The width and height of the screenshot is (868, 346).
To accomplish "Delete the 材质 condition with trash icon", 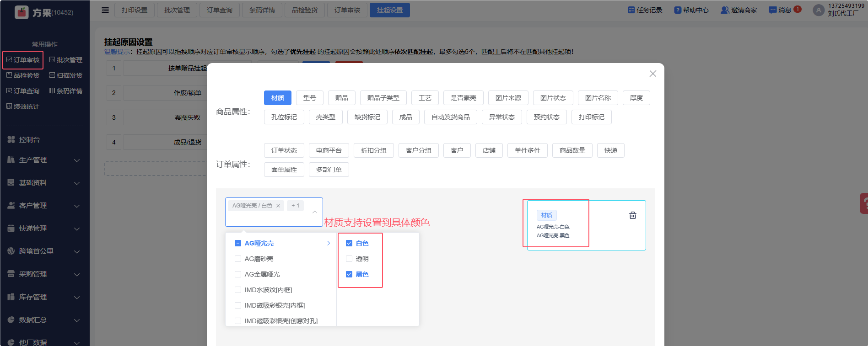I will (x=632, y=215).
